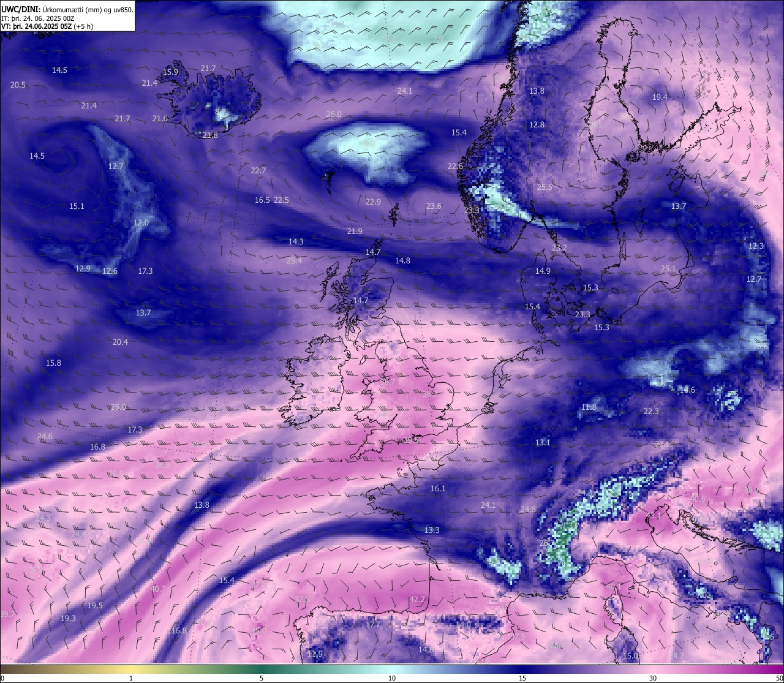Click the 19.5 value label
Image resolution: width=784 pixels, height=683 pixels.
coord(95,606)
